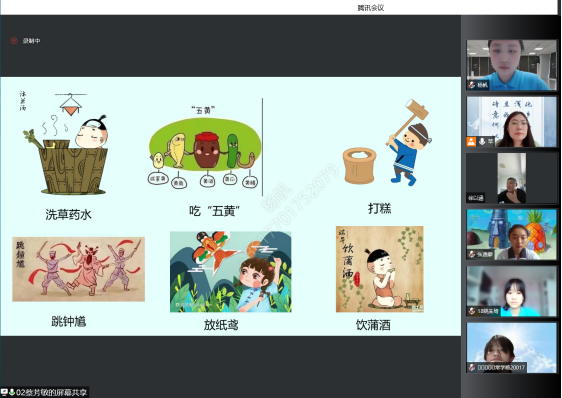Click the mic icon in the 屏幕共享 label
The height and width of the screenshot is (398, 562).
coord(11,392)
